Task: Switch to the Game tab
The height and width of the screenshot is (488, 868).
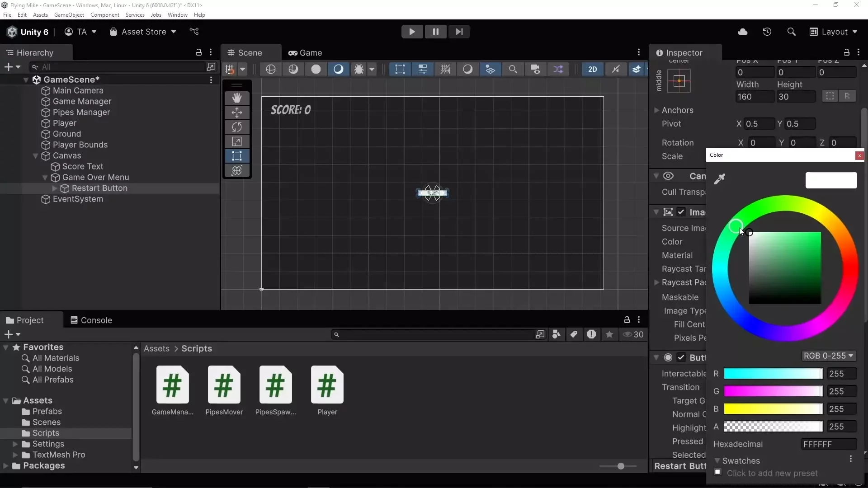Action: point(305,53)
